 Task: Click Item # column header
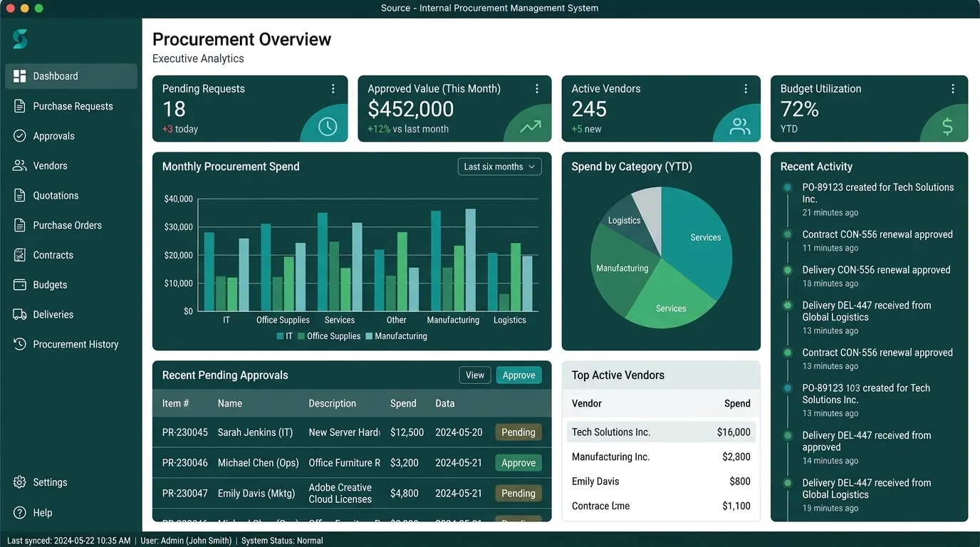pos(175,403)
